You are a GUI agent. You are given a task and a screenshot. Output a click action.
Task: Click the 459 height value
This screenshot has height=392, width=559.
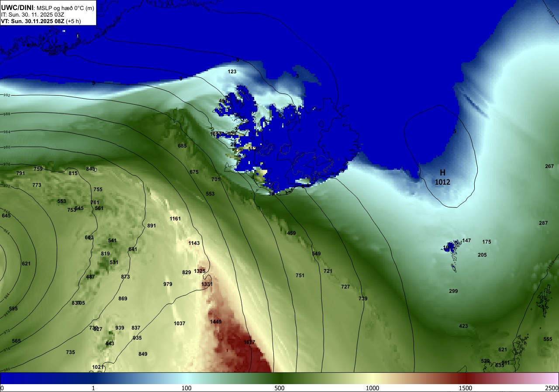[291, 233]
